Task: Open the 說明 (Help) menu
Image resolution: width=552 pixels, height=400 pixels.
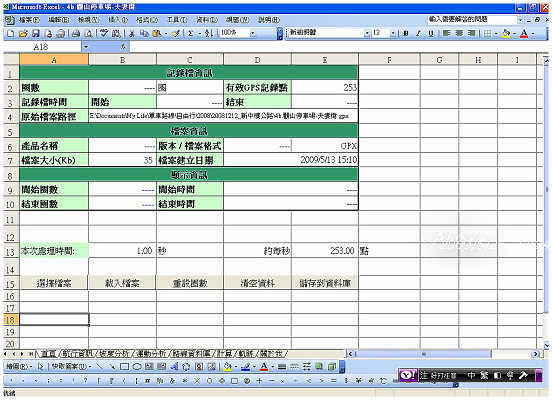Action: point(269,20)
